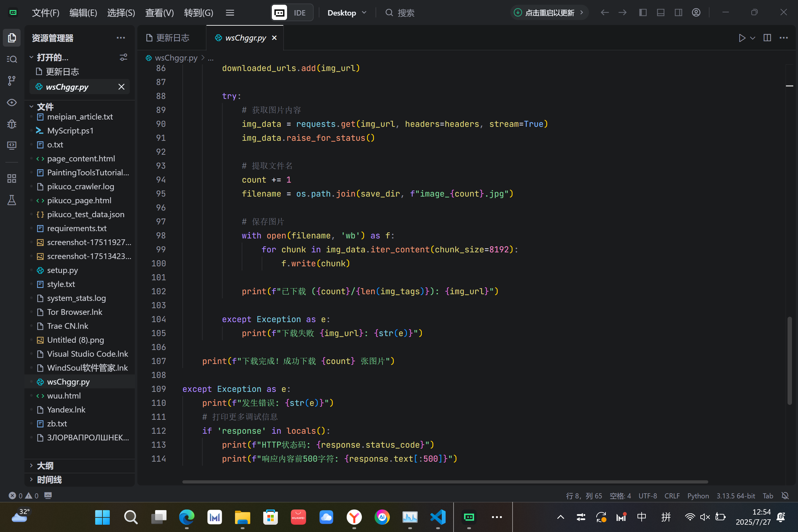Open the account profile icon

pos(696,13)
